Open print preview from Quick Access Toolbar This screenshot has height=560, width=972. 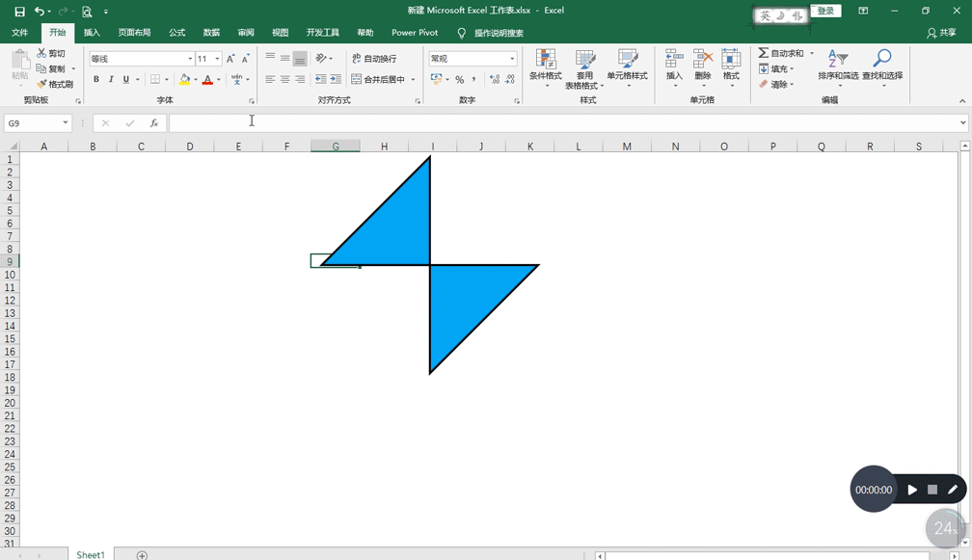(x=87, y=12)
